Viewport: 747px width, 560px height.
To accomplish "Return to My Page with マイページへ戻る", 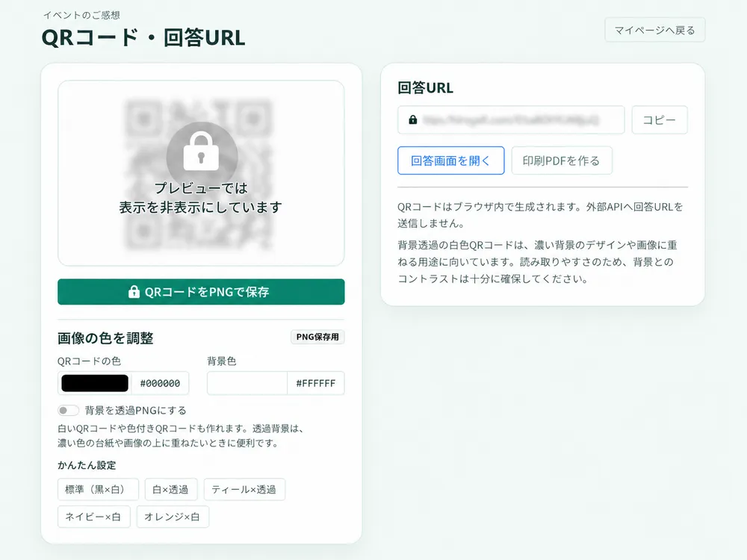I will click(654, 30).
